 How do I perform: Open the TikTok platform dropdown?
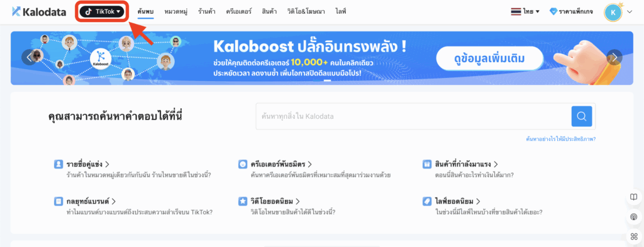(x=102, y=12)
